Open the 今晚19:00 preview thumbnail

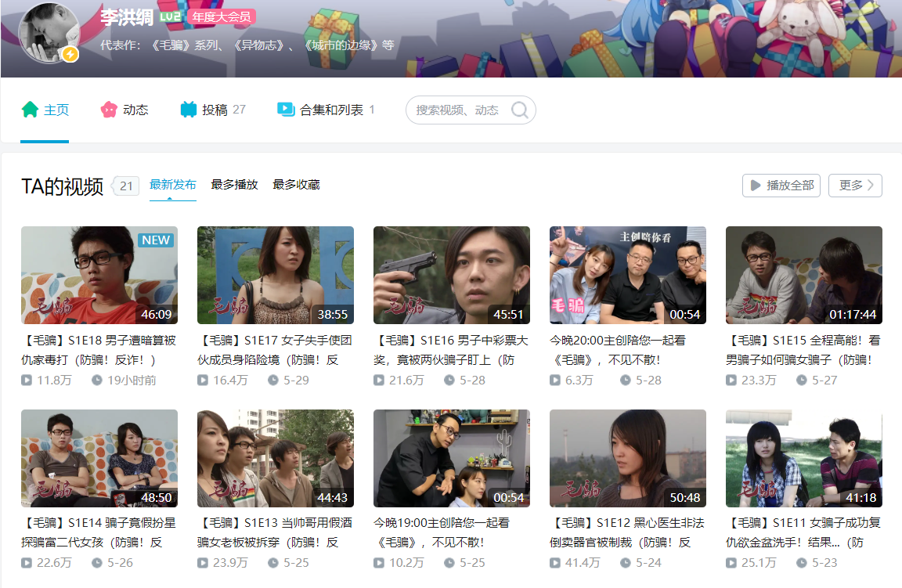click(x=452, y=458)
